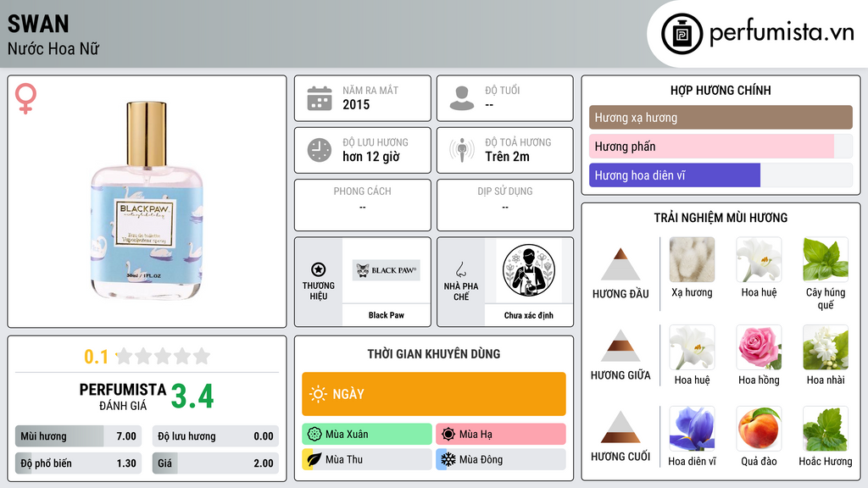This screenshot has width=868, height=488.
Task: Click the star badge icon above Thương hiệu
Action: pos(319,269)
